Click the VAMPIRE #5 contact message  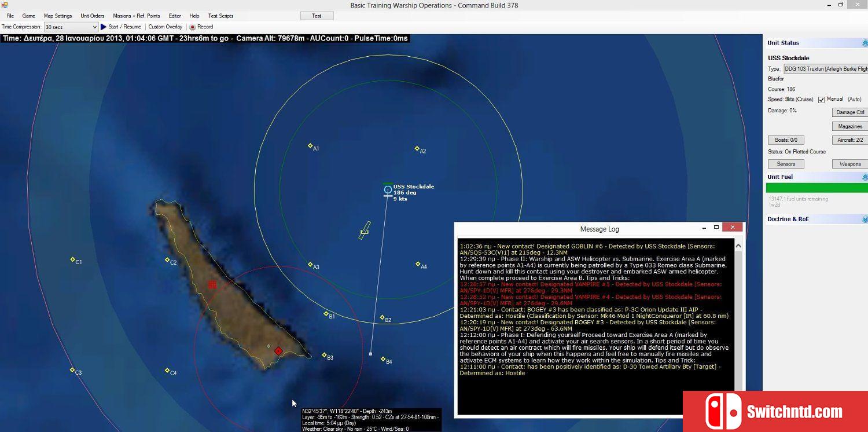tap(591, 287)
